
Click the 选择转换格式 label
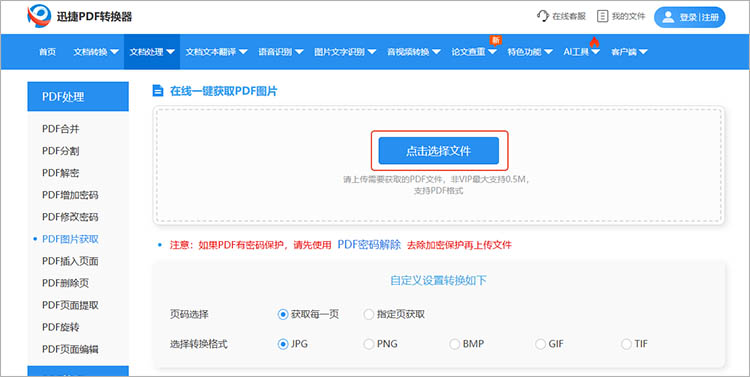pyautogui.click(x=199, y=344)
